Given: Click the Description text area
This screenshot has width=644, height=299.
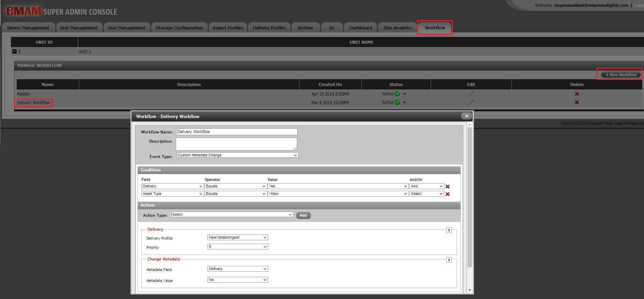Looking at the screenshot, I should [x=237, y=144].
